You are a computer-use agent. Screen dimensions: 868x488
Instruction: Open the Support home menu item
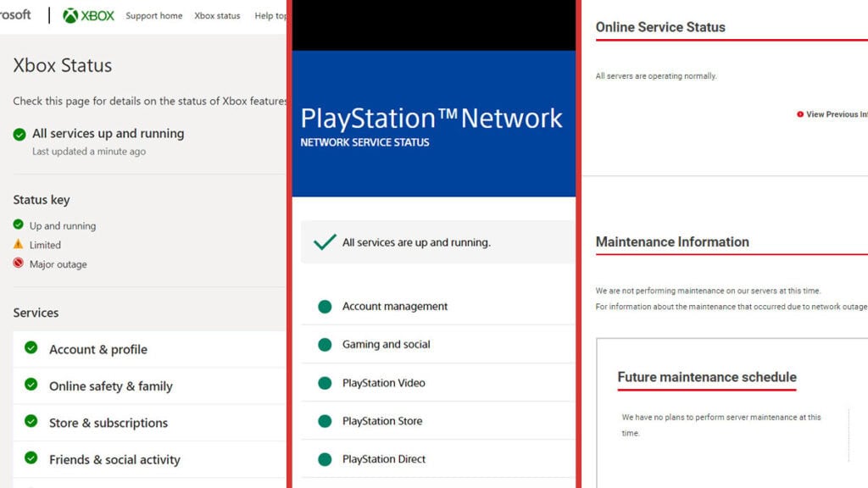click(153, 15)
